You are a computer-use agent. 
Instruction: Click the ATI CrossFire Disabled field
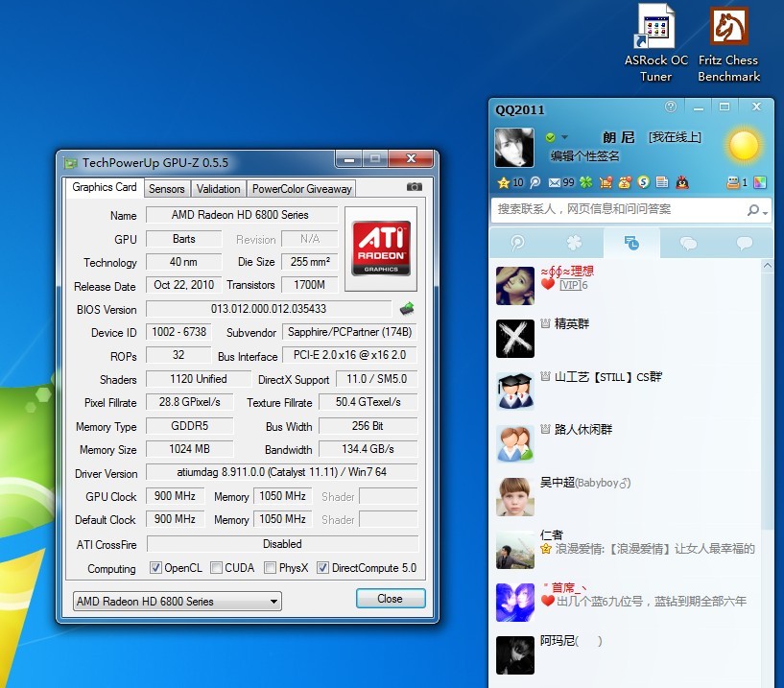point(282,544)
